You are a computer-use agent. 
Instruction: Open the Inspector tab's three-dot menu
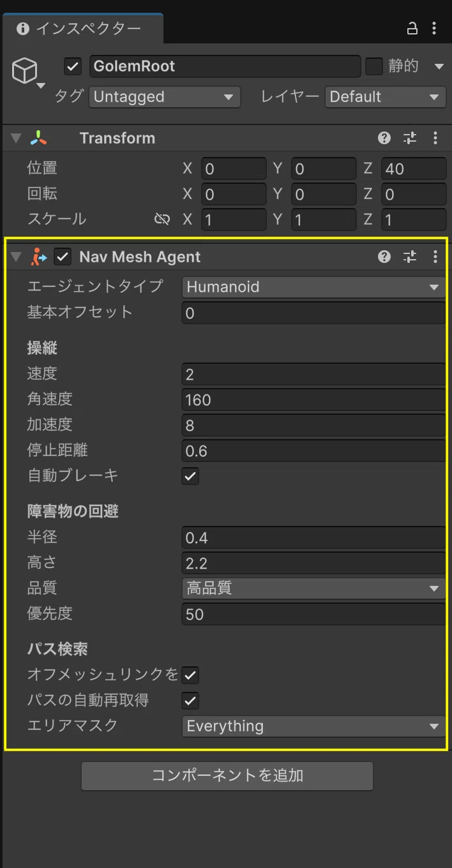click(x=434, y=28)
